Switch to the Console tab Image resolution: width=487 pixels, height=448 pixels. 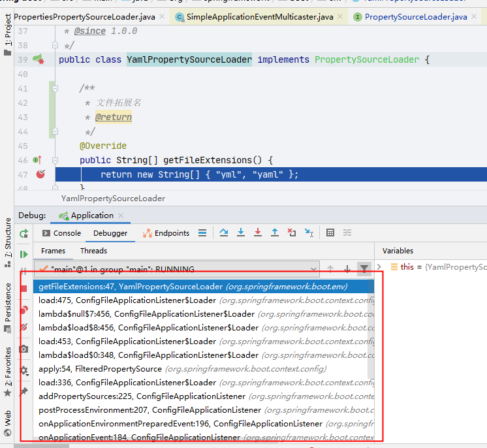pos(61,233)
